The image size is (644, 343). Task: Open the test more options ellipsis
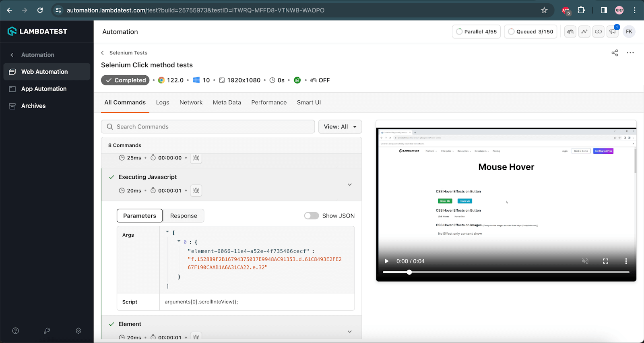(x=630, y=53)
